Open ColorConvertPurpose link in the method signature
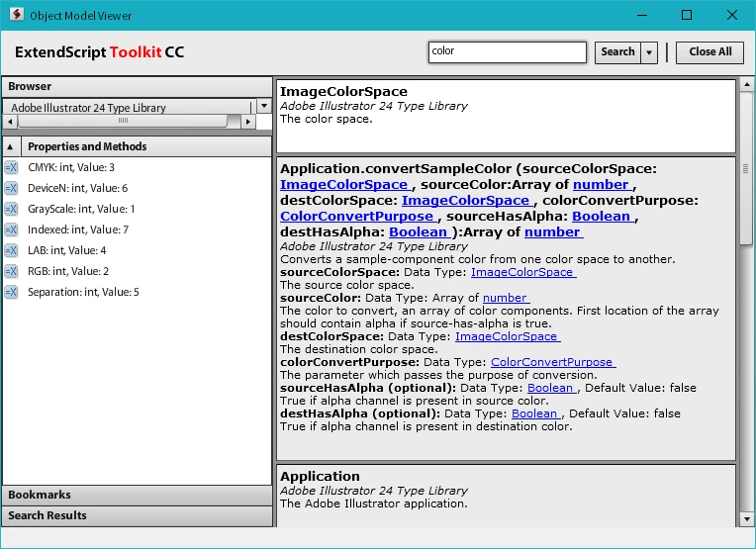This screenshot has height=549, width=756. (x=358, y=217)
